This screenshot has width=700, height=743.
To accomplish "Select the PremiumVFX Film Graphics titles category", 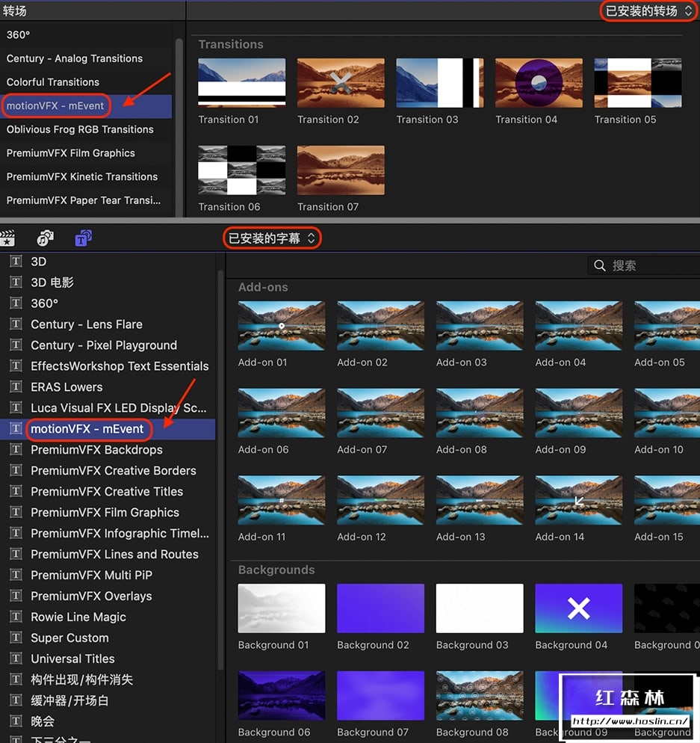I will click(108, 512).
